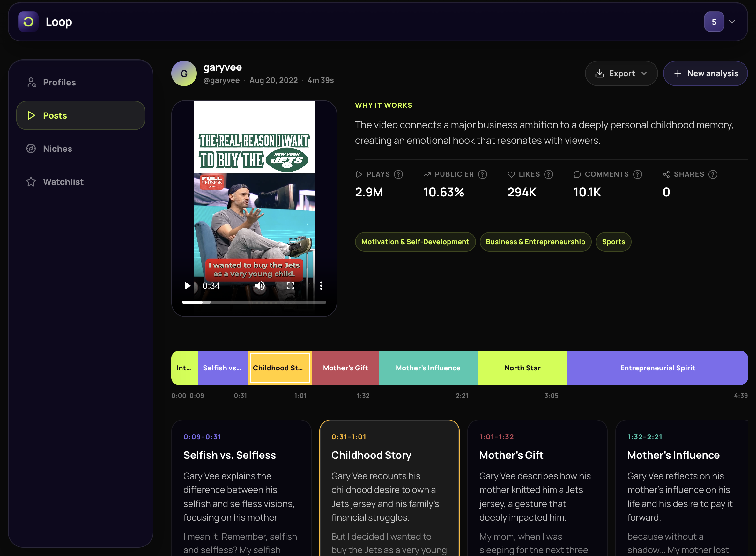Click the user badge labeled 5
This screenshot has width=756, height=556.
coord(714,22)
